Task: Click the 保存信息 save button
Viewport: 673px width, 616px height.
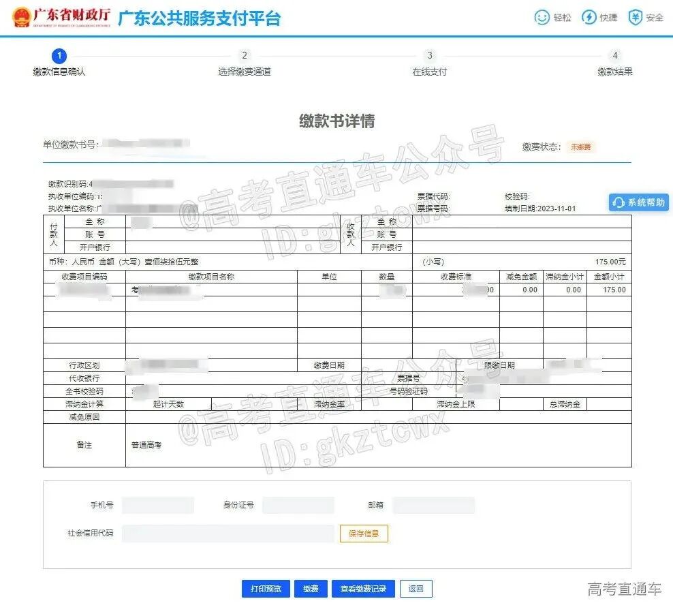Action: [364, 534]
